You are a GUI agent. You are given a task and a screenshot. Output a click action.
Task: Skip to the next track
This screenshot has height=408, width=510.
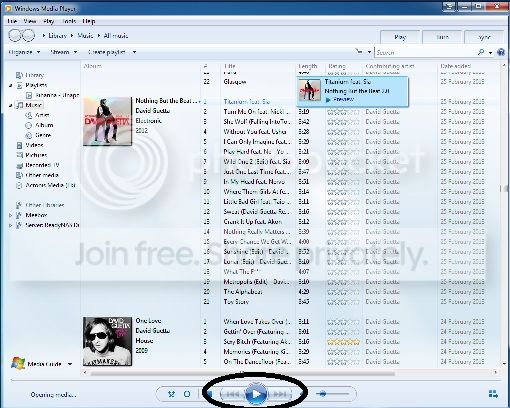click(x=279, y=394)
